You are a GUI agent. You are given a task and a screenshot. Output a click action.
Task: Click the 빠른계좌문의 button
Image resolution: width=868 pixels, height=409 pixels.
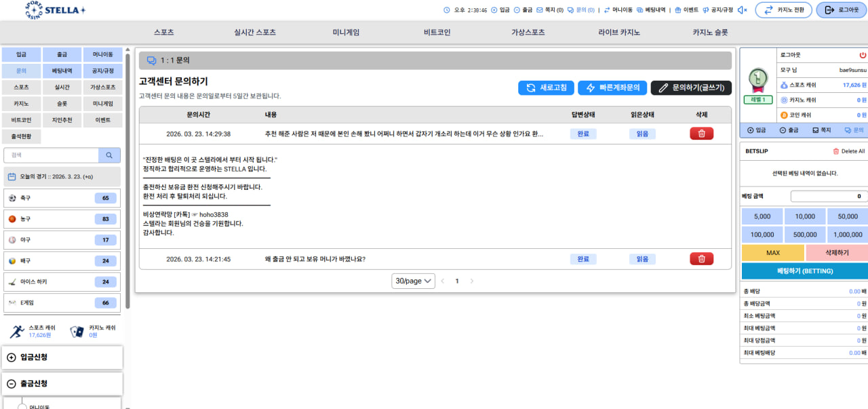pos(612,87)
